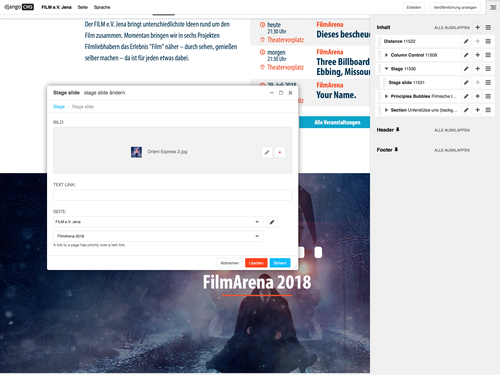
Task: Click Alle Veranstaltungen button on page
Action: click(334, 122)
